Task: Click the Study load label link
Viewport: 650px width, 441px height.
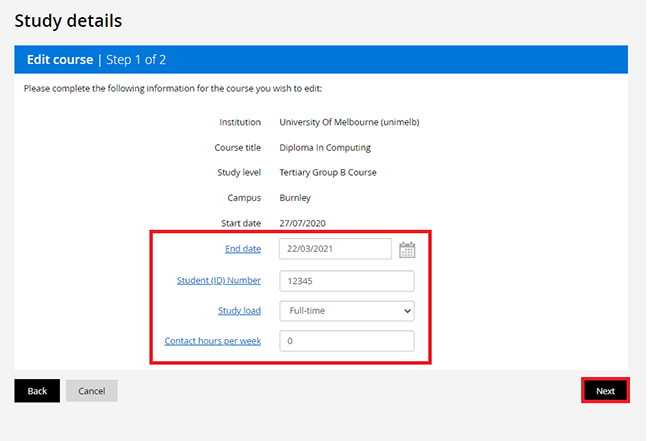Action: (x=239, y=311)
